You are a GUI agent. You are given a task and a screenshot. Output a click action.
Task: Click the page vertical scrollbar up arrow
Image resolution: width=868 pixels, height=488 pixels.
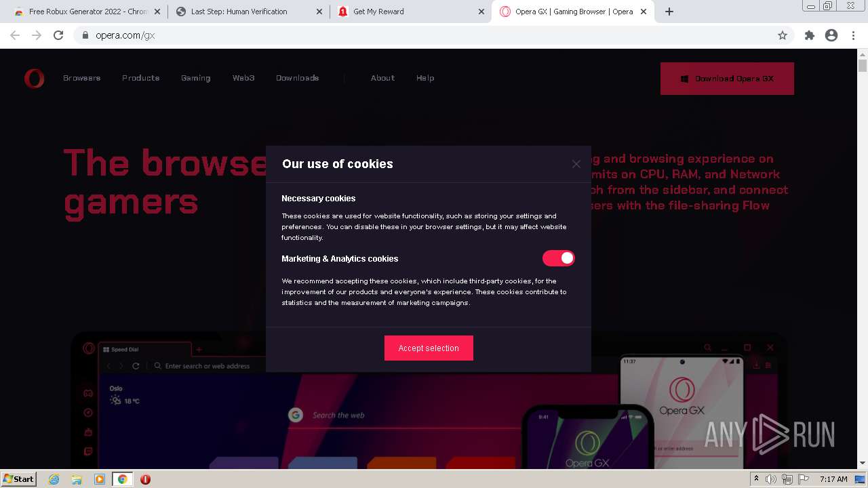pos(863,54)
